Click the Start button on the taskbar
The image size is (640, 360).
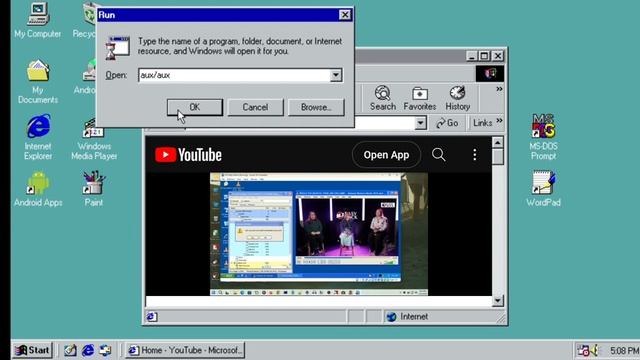[x=33, y=350]
